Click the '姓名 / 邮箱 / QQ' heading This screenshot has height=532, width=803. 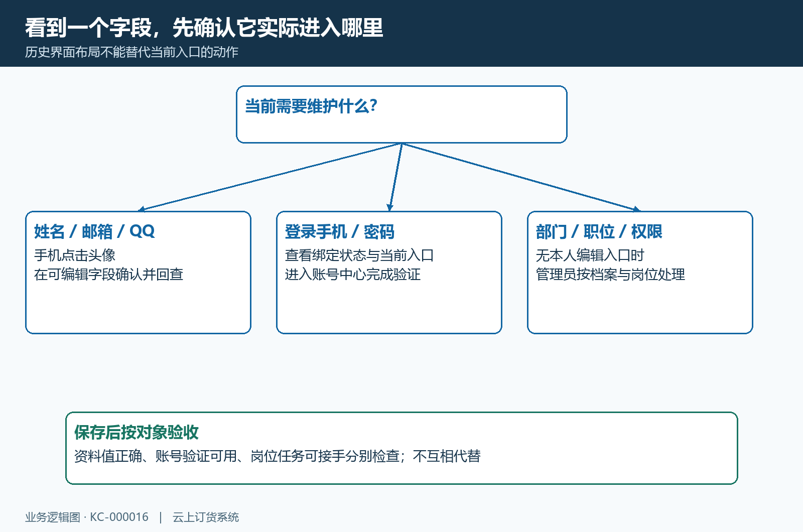[x=94, y=231]
